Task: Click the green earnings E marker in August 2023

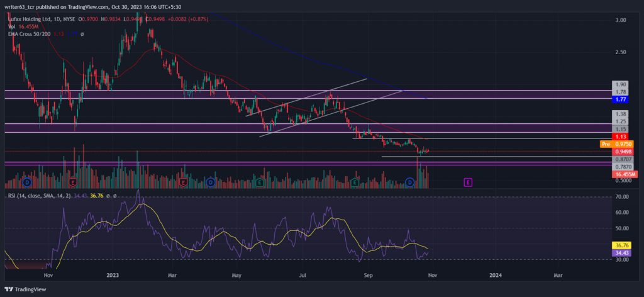Action: 355,182
